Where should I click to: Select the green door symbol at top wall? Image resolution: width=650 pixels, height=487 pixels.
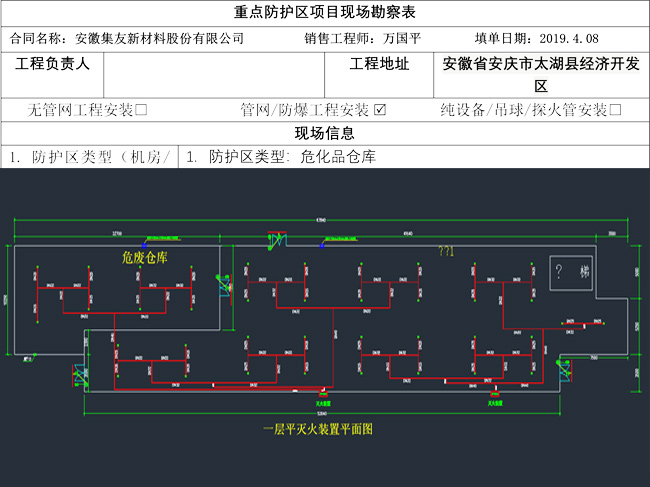pyautogui.click(x=273, y=241)
